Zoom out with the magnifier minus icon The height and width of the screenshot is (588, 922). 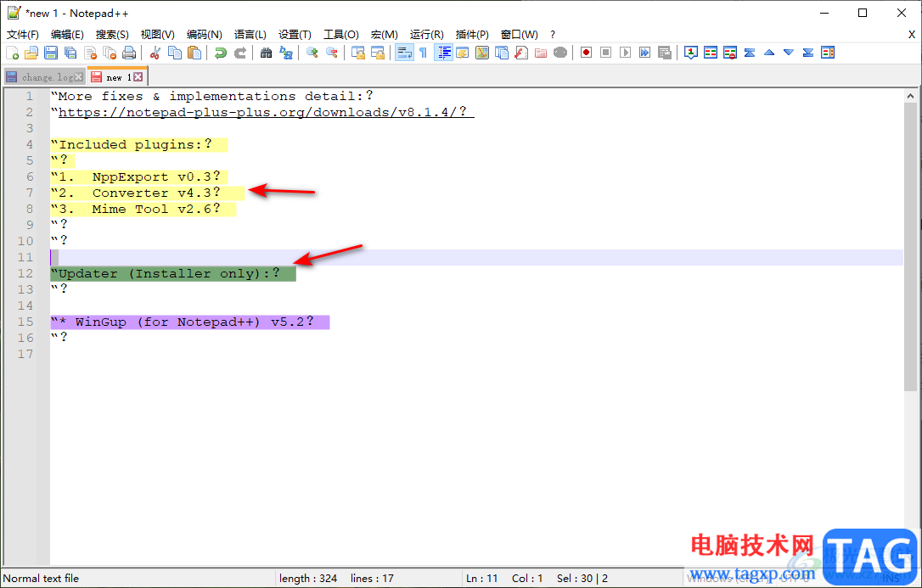tap(332, 53)
